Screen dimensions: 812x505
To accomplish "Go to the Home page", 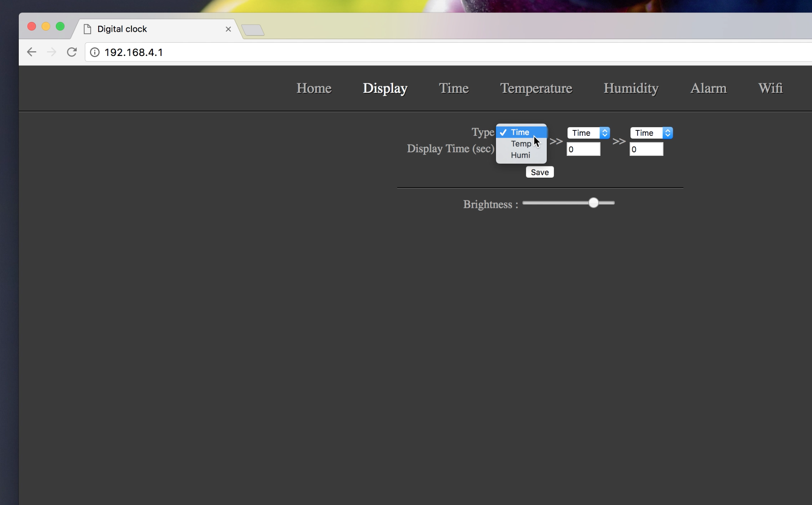I will click(314, 88).
